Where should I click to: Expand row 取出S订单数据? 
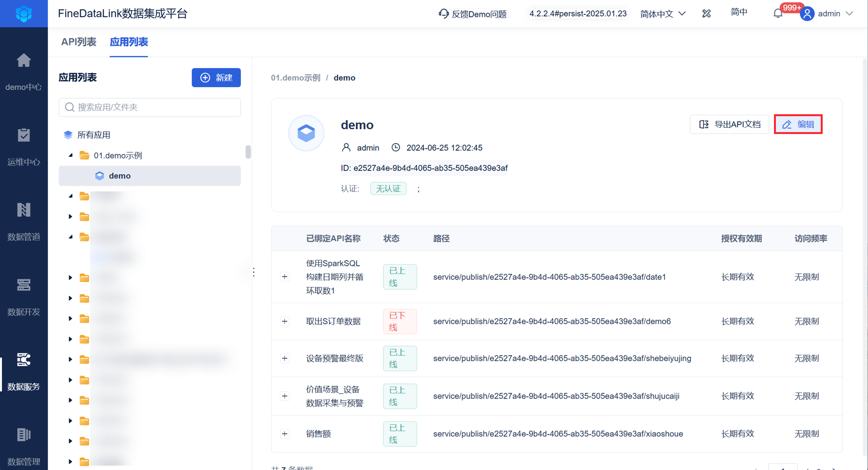pyautogui.click(x=285, y=322)
